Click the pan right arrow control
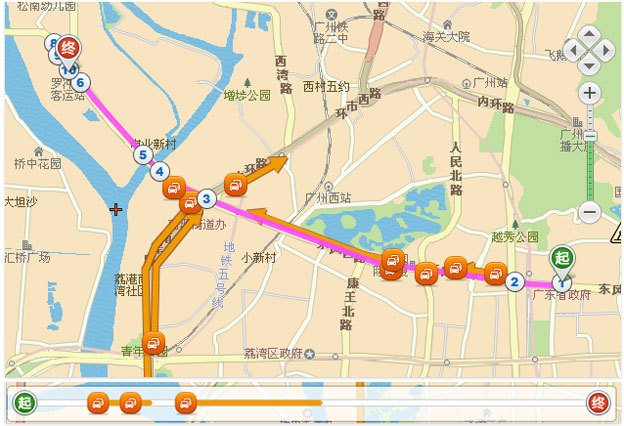The height and width of the screenshot is (426, 624). (x=606, y=50)
